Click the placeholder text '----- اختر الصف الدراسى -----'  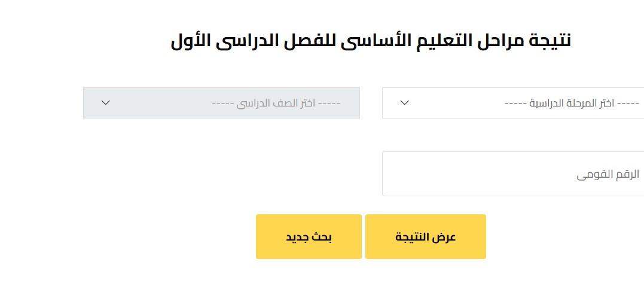click(276, 103)
